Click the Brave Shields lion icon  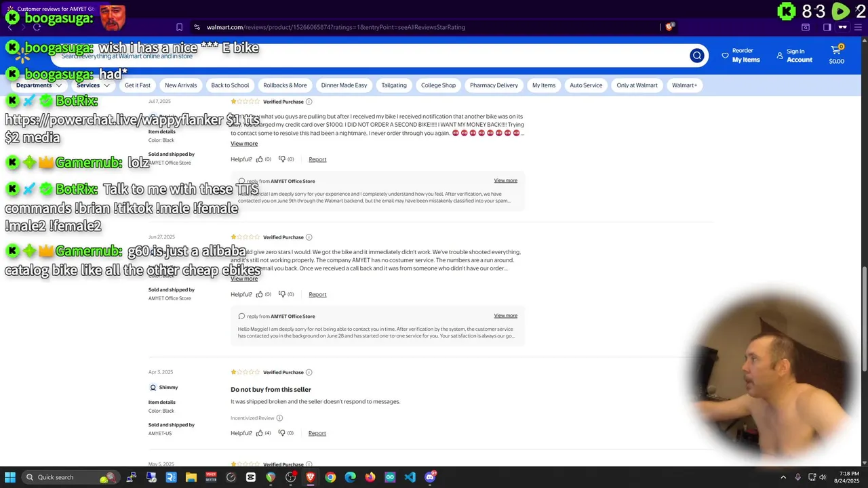click(x=669, y=27)
